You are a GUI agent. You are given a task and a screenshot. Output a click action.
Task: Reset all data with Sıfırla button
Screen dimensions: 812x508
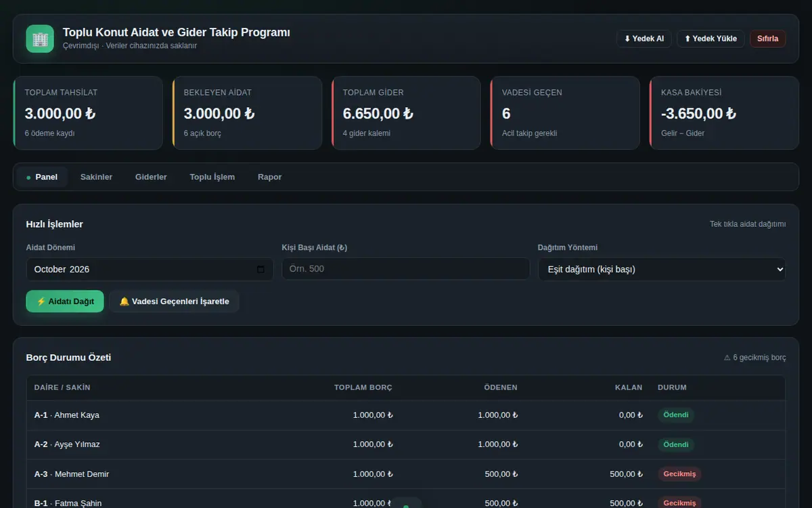click(x=767, y=39)
